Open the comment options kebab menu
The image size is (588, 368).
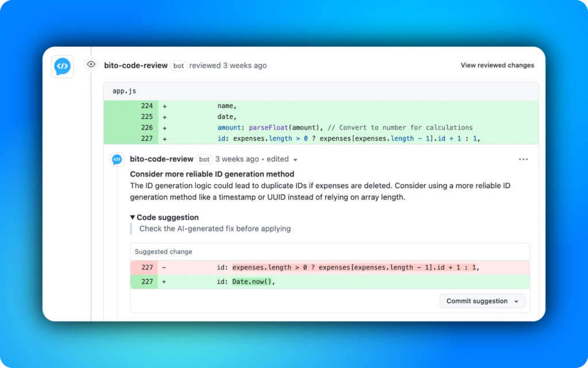tap(523, 160)
